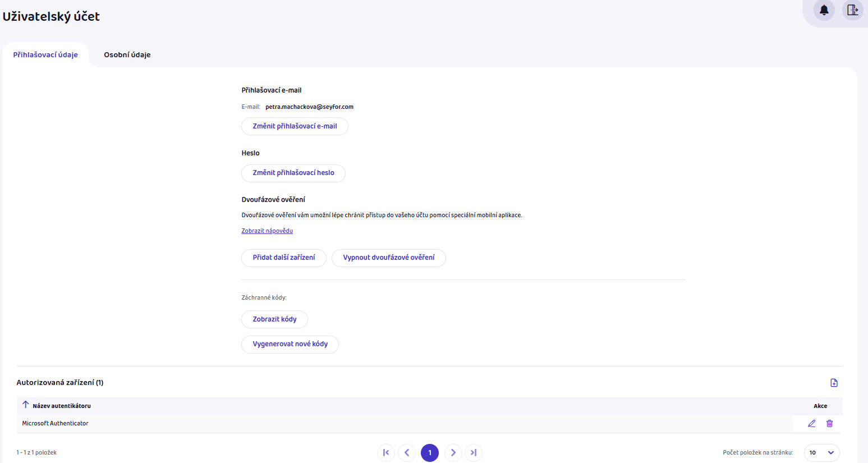Open items per page dropdown
Screen dimensions: 868x463
(821, 452)
